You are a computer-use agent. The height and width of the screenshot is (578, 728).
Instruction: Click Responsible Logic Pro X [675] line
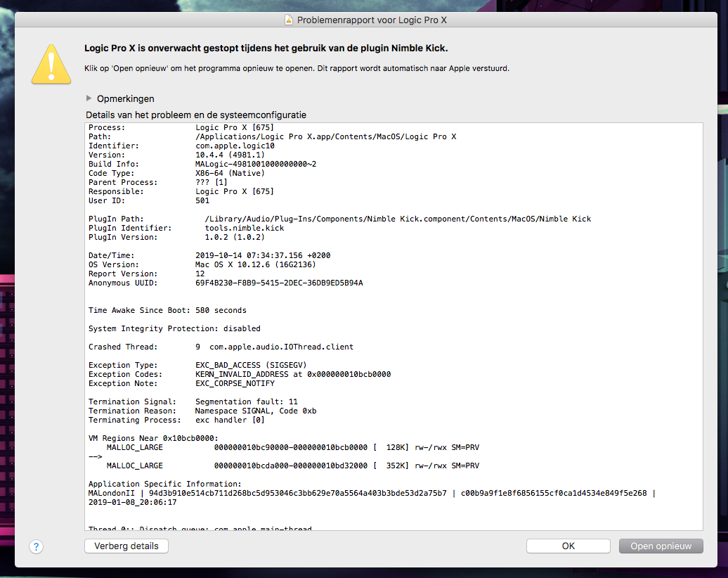[x=181, y=191]
